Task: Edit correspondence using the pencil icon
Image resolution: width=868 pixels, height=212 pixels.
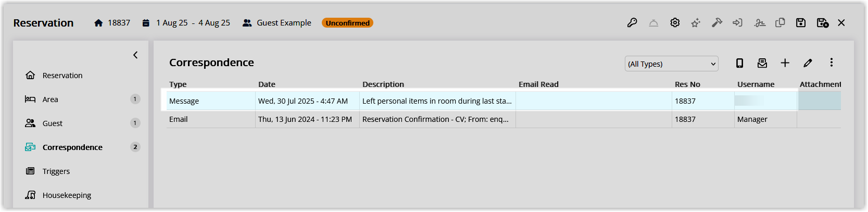Action: tap(808, 63)
